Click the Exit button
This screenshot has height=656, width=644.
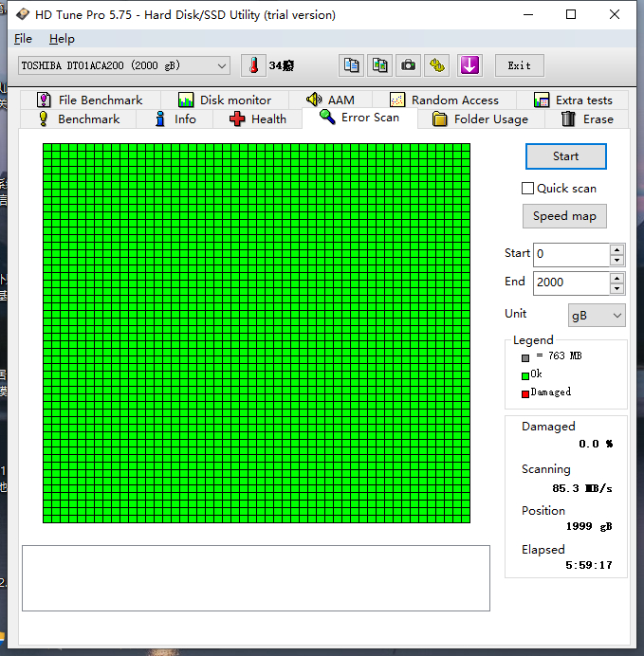(x=520, y=65)
